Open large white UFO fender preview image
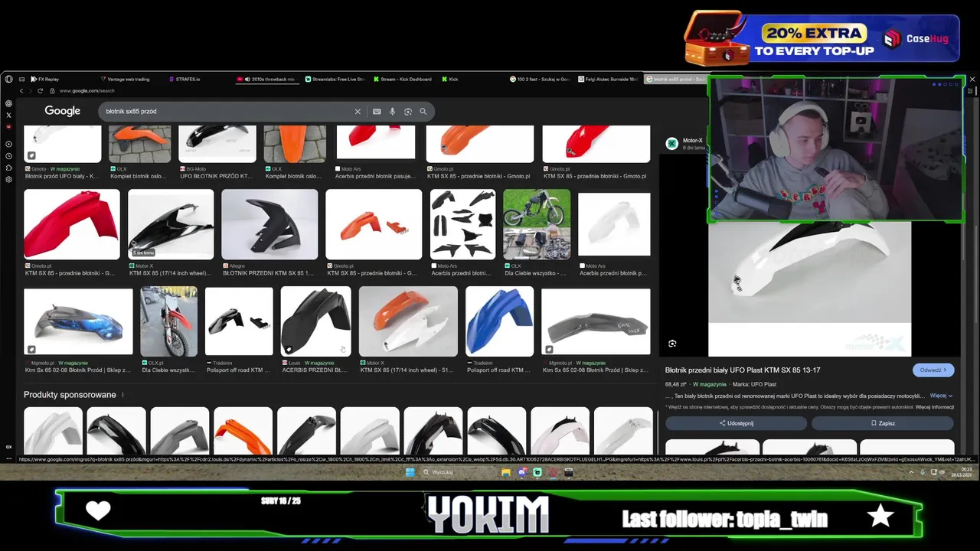This screenshot has height=551, width=980. (x=810, y=289)
